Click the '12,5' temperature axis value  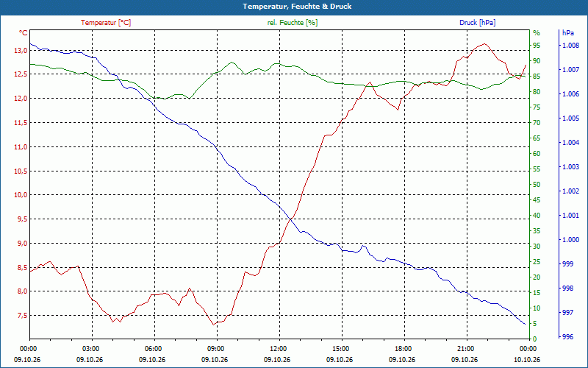pyautogui.click(x=21, y=74)
